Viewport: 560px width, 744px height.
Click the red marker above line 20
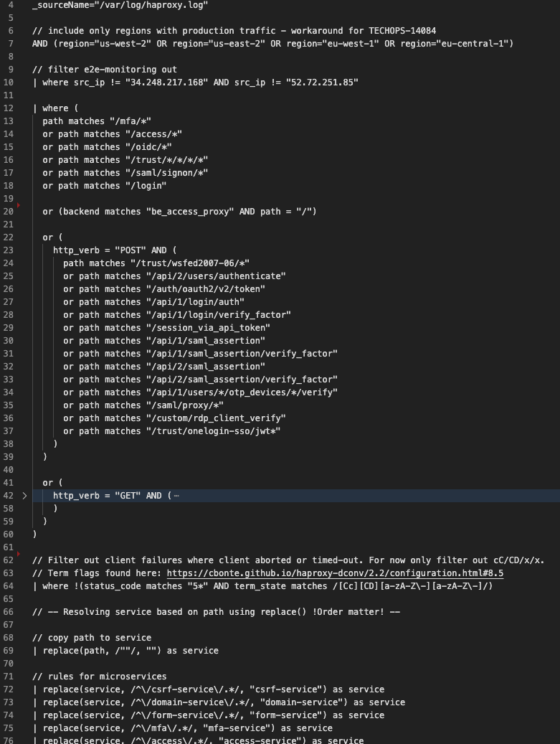(19, 205)
